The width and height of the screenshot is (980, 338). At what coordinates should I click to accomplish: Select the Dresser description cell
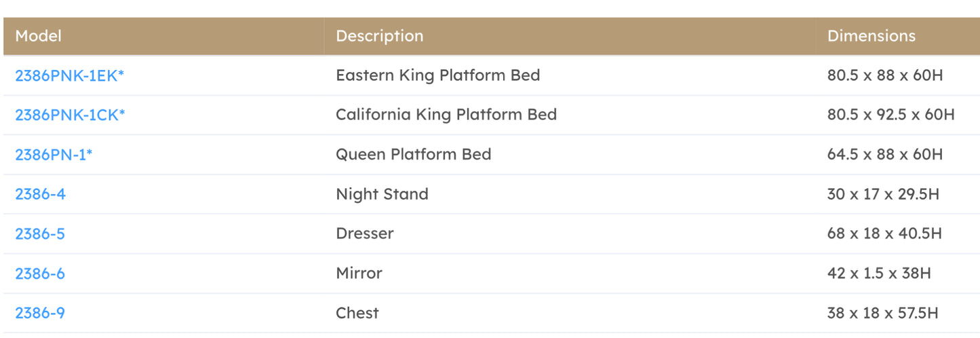click(365, 233)
